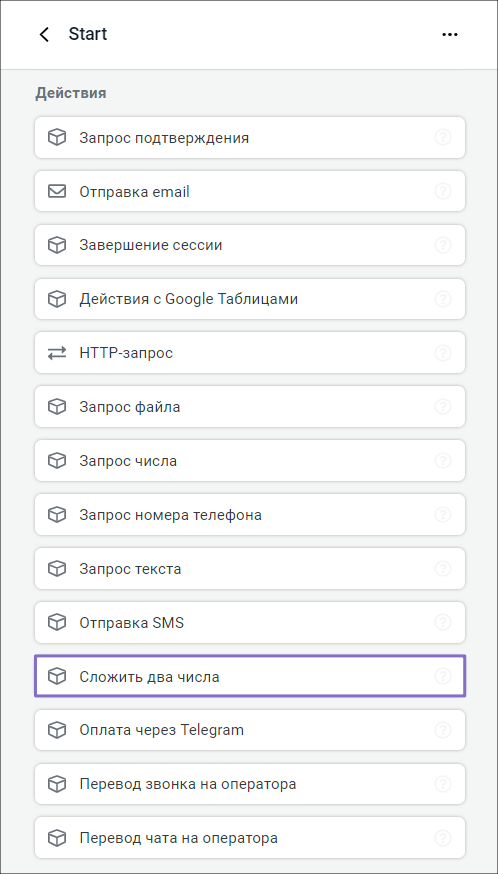Open help for Запрос файла
The image size is (498, 874).
pyautogui.click(x=443, y=407)
